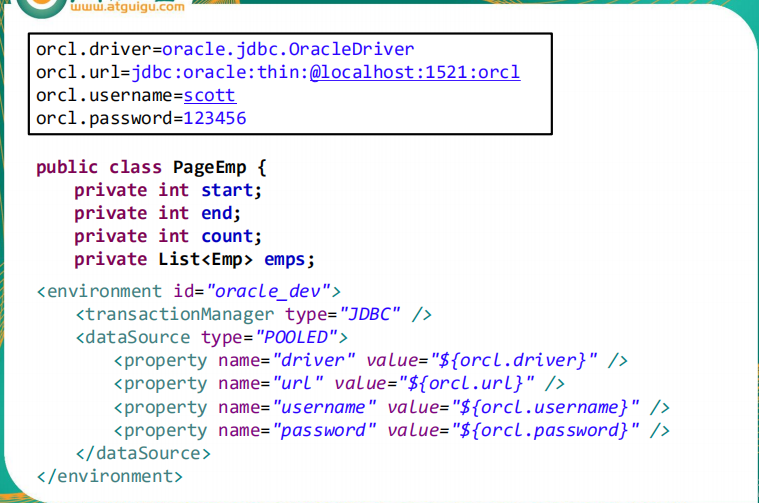This screenshot has width=759, height=503.
Task: Click the "POOLED" type value
Action: [x=296, y=337]
